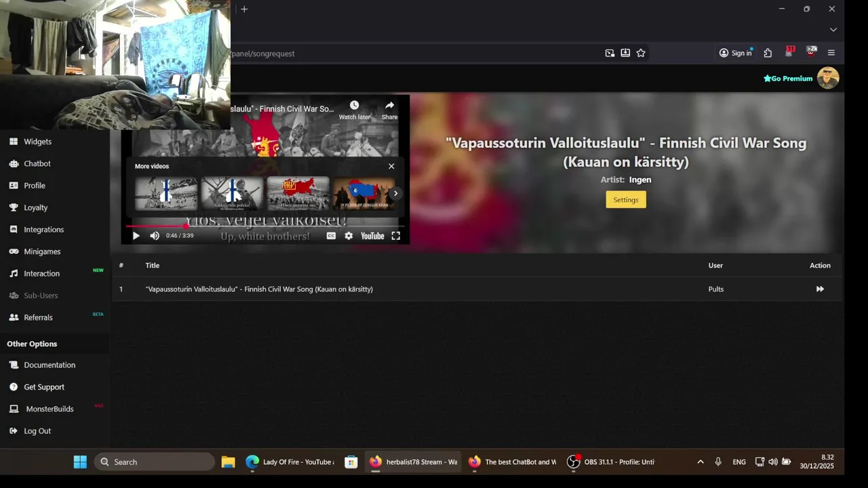Click the Referrals people icon
Image resolution: width=868 pixels, height=488 pixels.
[14, 317]
